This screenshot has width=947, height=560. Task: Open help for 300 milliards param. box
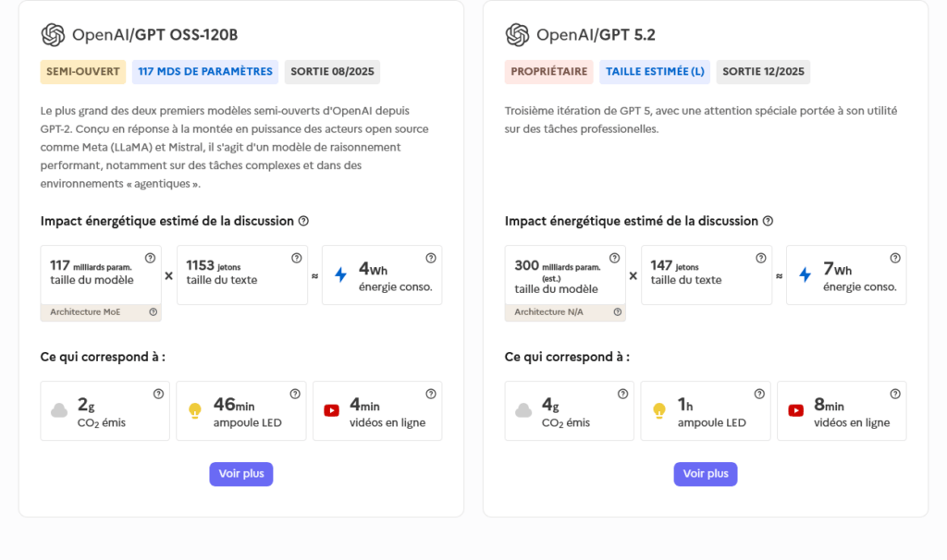pyautogui.click(x=615, y=258)
